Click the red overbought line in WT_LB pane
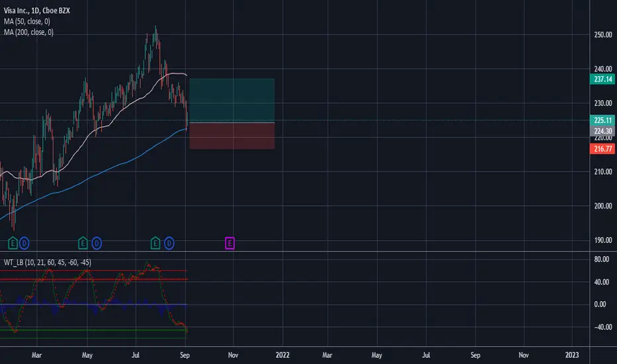 93,271
